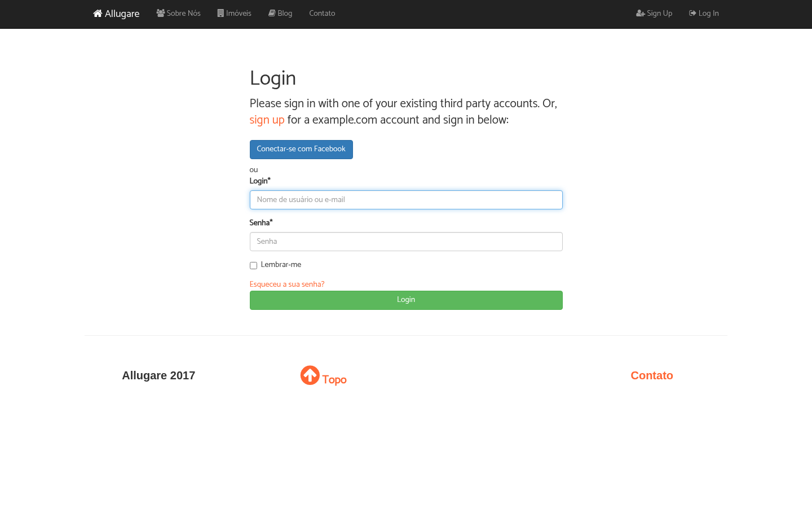Follow the orange sign up link
Viewport: 812px width, 508px height.
tap(267, 120)
